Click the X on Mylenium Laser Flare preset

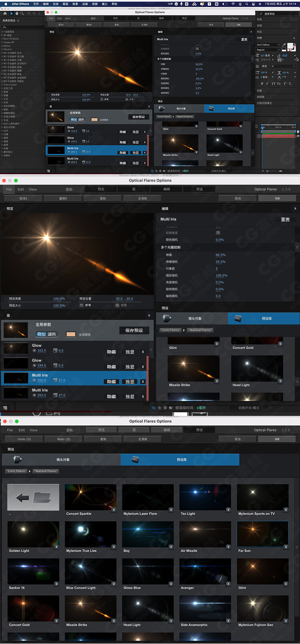click(x=171, y=510)
